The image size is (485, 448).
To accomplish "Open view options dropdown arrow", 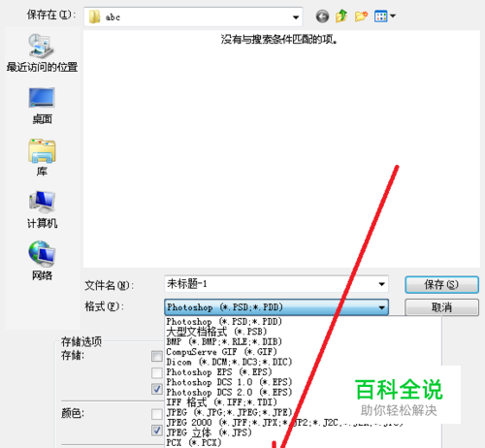I will [x=393, y=16].
